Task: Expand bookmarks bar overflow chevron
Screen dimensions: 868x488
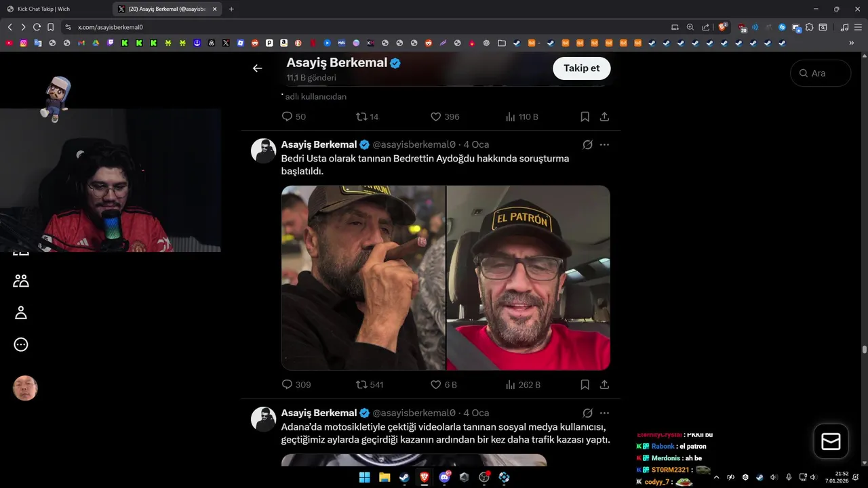Action: (x=852, y=43)
